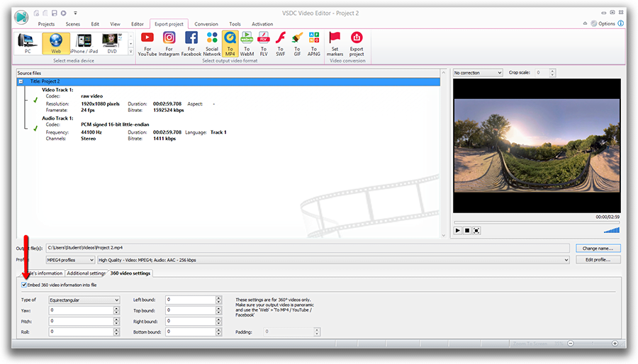Switch to the 360 video settings tab

click(x=130, y=273)
